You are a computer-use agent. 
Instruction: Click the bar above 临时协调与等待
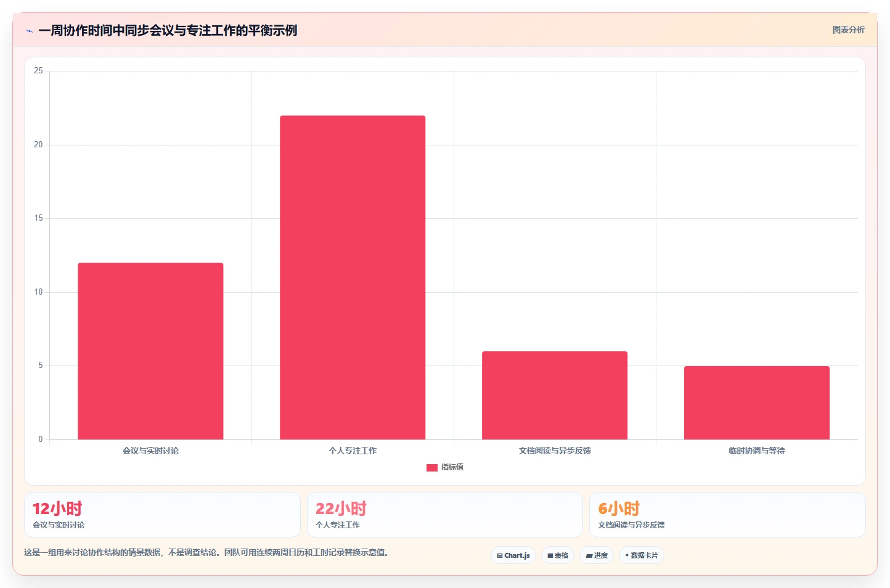pos(757,402)
